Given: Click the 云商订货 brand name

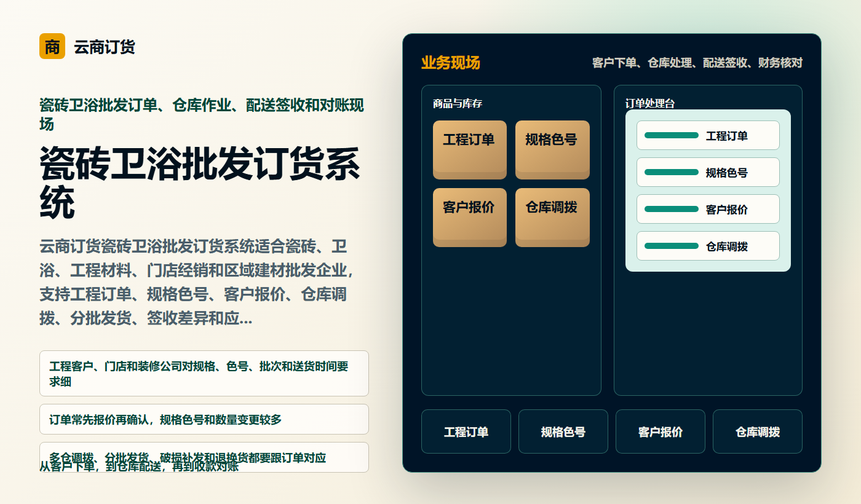Looking at the screenshot, I should pyautogui.click(x=105, y=47).
